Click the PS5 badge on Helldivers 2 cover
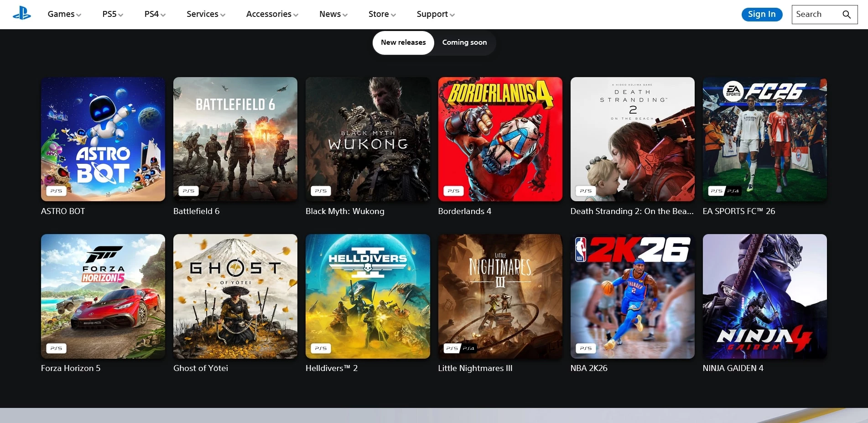This screenshot has height=423, width=868. coord(321,348)
